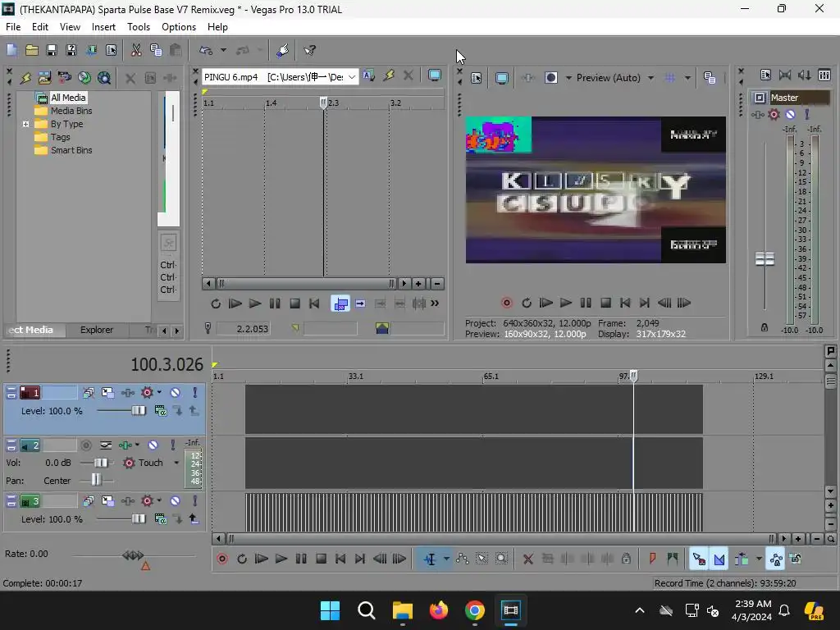Image resolution: width=840 pixels, height=630 pixels.
Task: Open the Undo history dropdown arrow
Action: click(x=223, y=50)
